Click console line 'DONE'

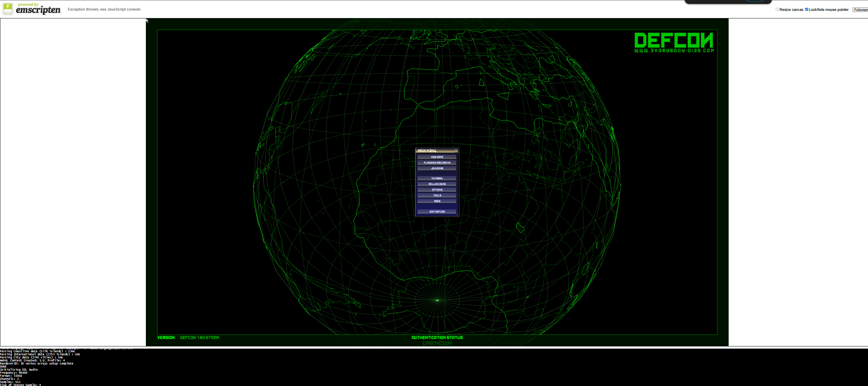[x=3, y=367]
